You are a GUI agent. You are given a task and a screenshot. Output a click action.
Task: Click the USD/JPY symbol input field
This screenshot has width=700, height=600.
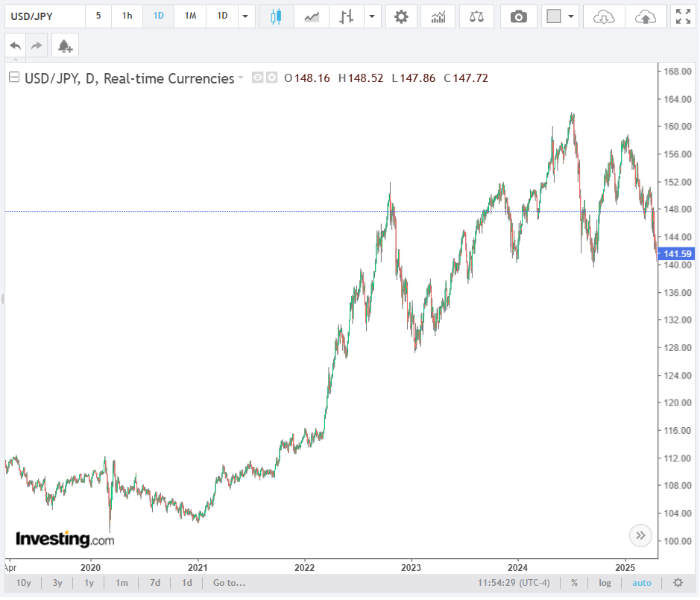tap(45, 17)
